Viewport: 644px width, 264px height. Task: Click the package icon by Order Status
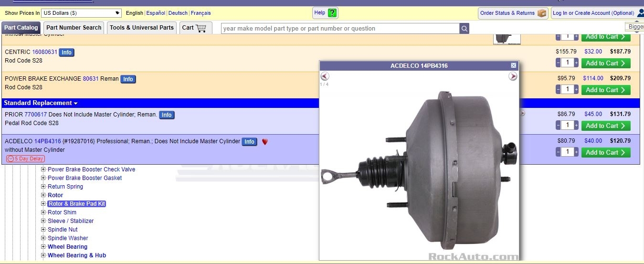tap(542, 13)
